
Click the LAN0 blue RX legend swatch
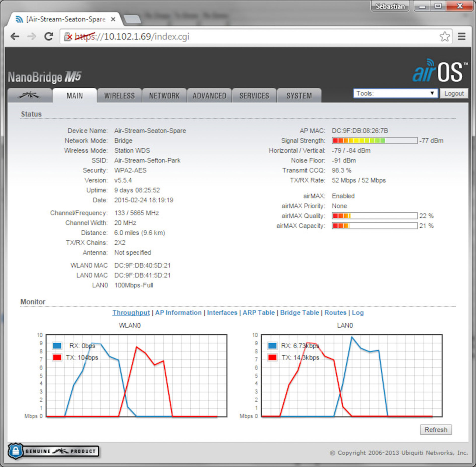(x=272, y=346)
